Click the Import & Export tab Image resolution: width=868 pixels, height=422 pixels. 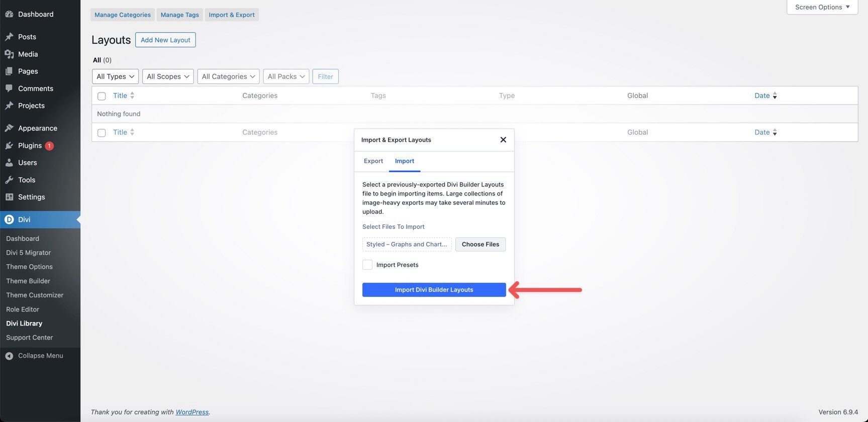(232, 15)
